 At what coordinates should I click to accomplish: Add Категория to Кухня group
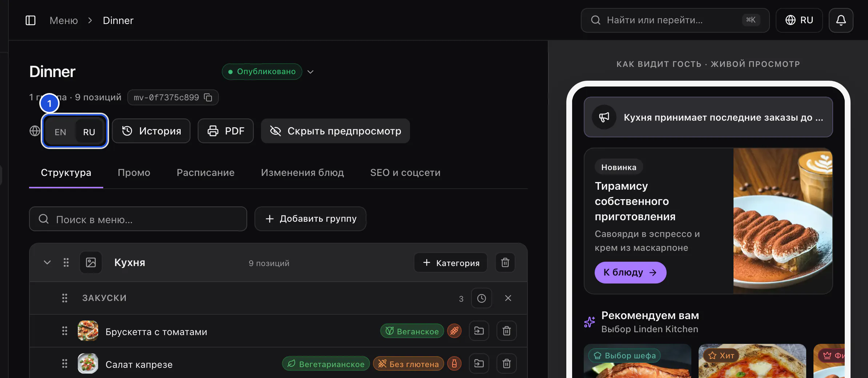[451, 262]
